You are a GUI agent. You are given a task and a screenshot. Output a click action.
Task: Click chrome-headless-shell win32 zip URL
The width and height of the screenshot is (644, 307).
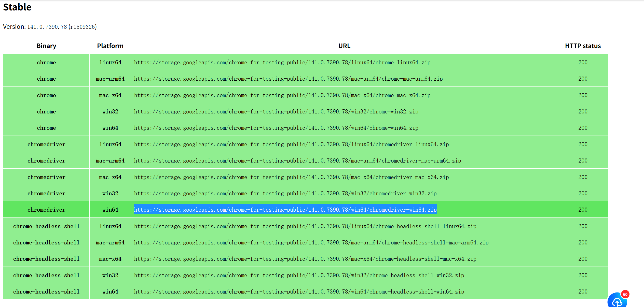pyautogui.click(x=299, y=275)
